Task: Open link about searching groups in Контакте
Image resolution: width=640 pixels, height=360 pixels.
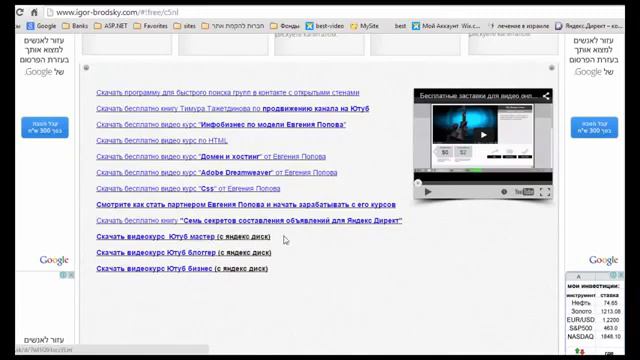Action: (x=228, y=93)
